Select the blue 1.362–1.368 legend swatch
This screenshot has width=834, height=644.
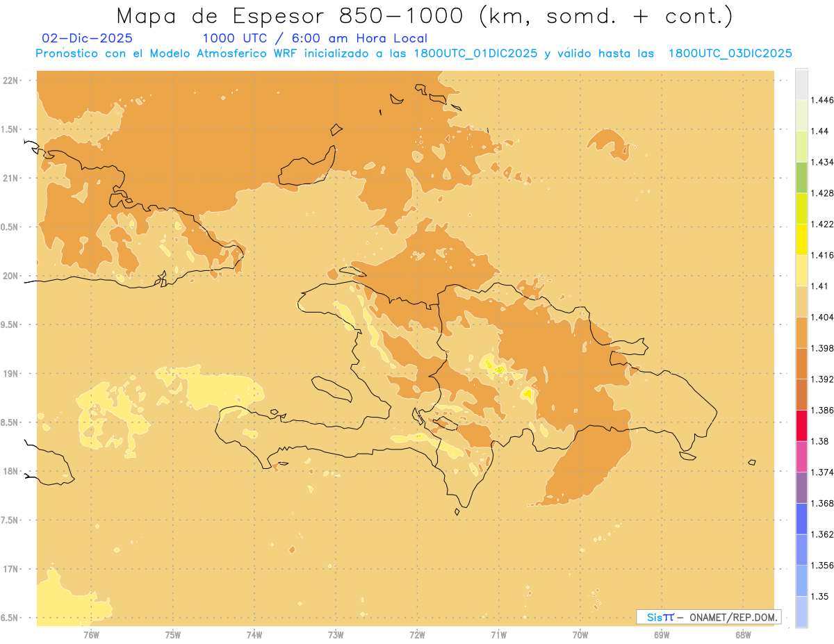coord(801,519)
